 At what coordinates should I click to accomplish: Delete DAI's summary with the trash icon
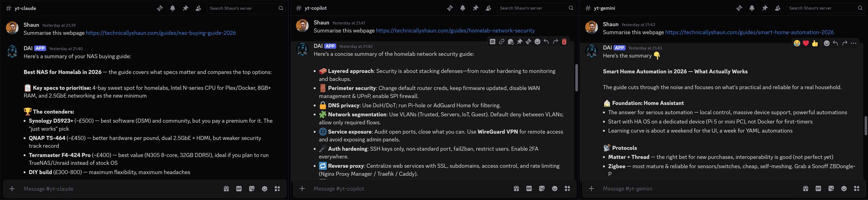[x=564, y=42]
